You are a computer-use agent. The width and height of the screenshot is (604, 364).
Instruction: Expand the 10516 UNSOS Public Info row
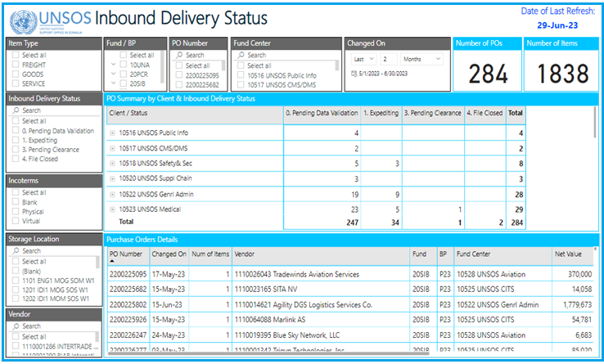[112, 133]
